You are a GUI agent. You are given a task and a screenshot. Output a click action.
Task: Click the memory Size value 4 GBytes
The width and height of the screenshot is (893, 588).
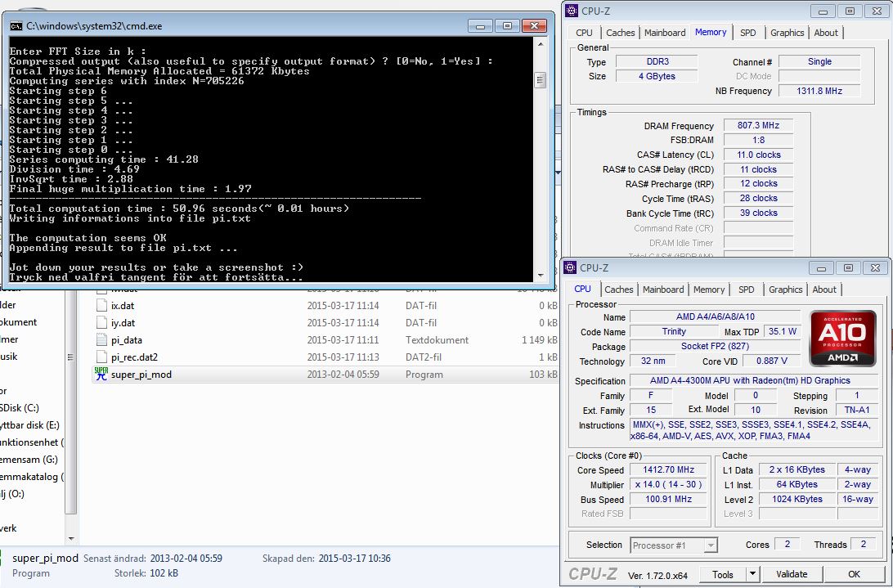(x=657, y=76)
